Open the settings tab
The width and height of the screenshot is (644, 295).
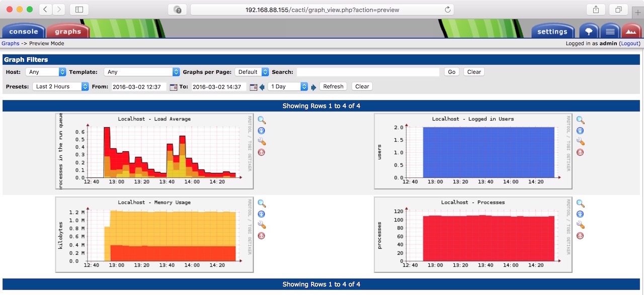pyautogui.click(x=552, y=31)
